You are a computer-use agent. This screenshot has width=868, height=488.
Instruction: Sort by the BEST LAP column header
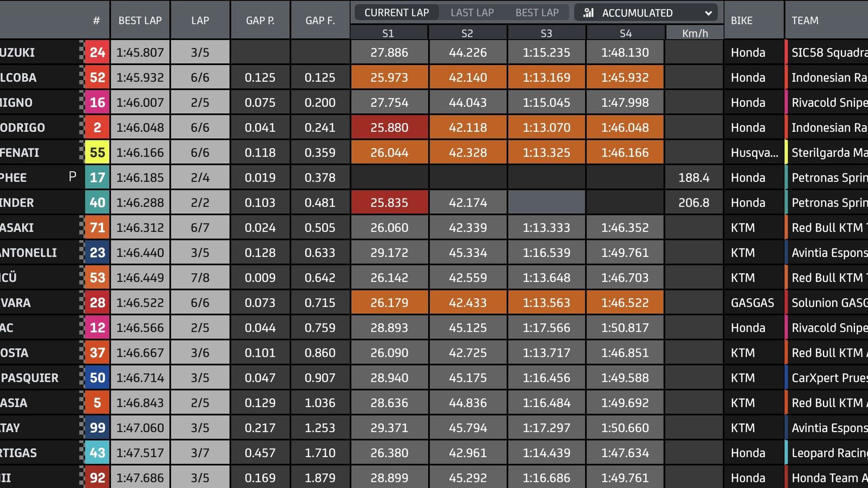pyautogui.click(x=140, y=20)
